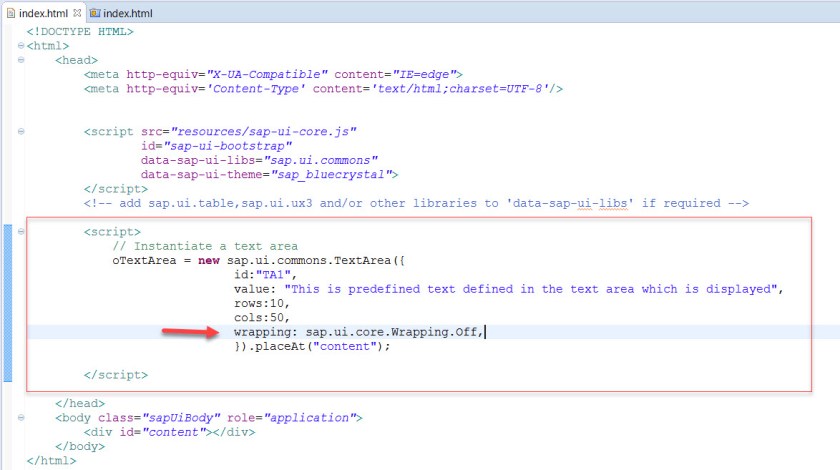Collapse the <head> element fold marker

click(21, 60)
